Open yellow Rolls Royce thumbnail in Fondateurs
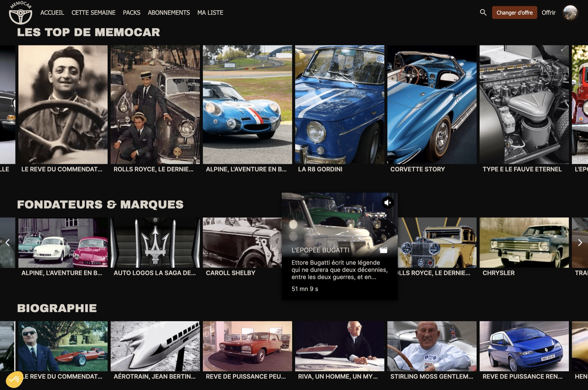The image size is (588, 390). click(x=437, y=242)
